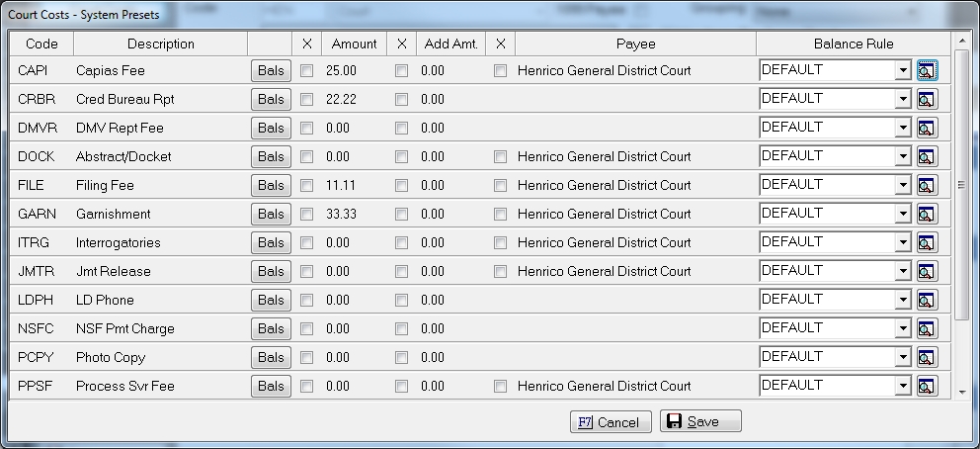Click the Description column header

(x=161, y=44)
